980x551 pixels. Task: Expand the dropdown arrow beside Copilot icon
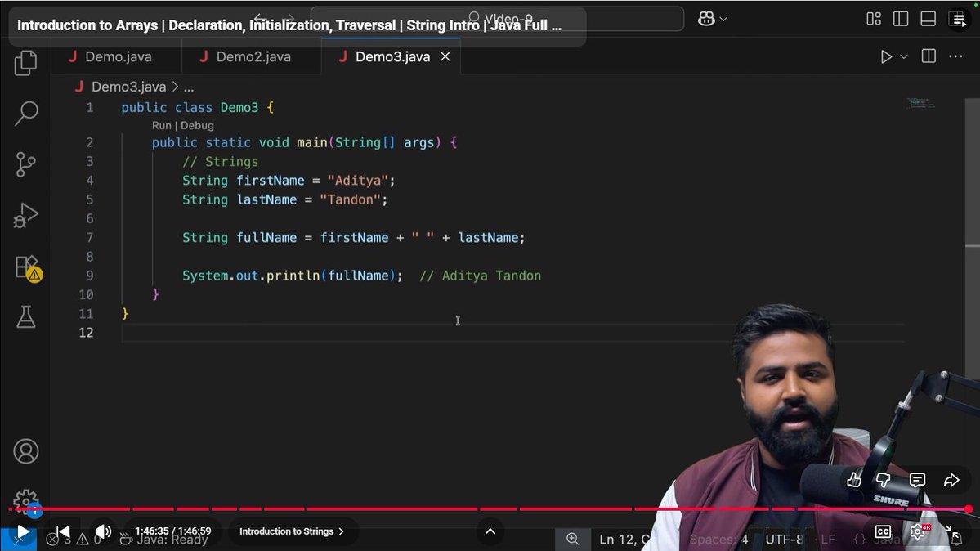pos(723,20)
